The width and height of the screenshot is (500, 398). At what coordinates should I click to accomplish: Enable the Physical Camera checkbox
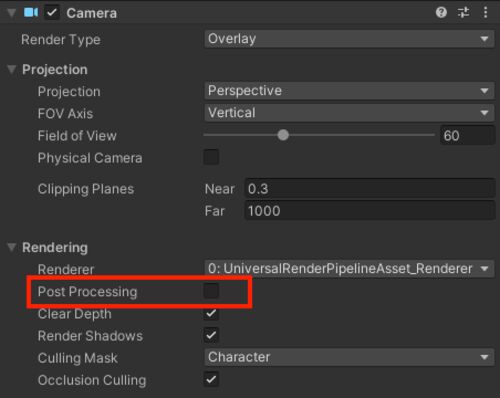point(211,157)
